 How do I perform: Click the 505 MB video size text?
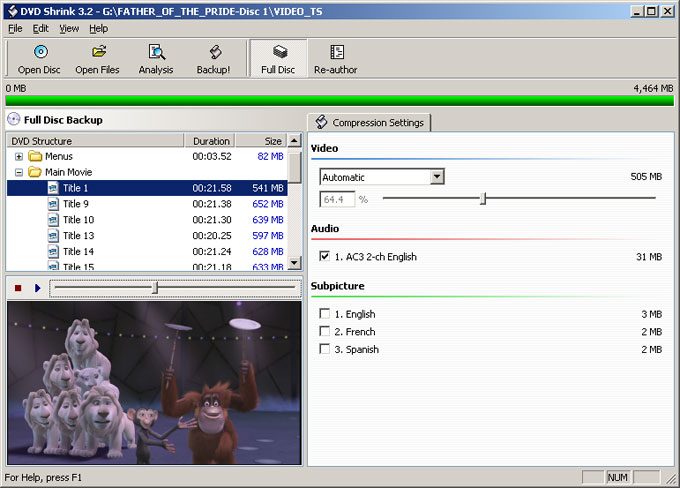click(646, 177)
